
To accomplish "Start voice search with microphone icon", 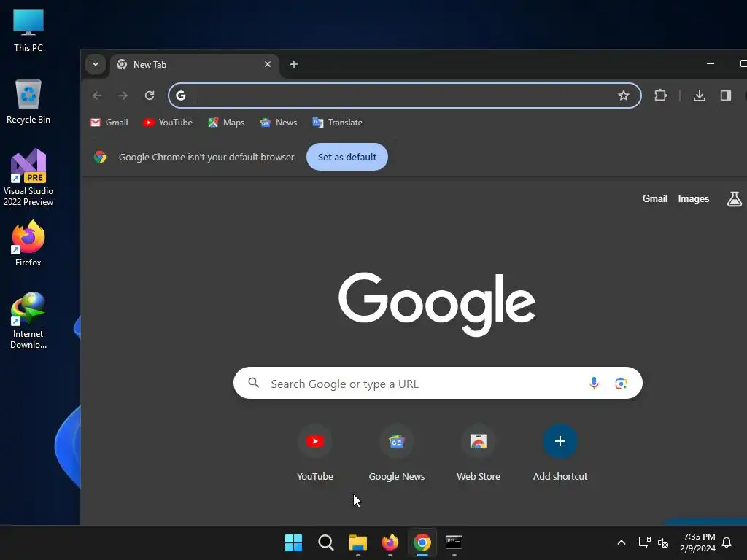I will pyautogui.click(x=594, y=383).
